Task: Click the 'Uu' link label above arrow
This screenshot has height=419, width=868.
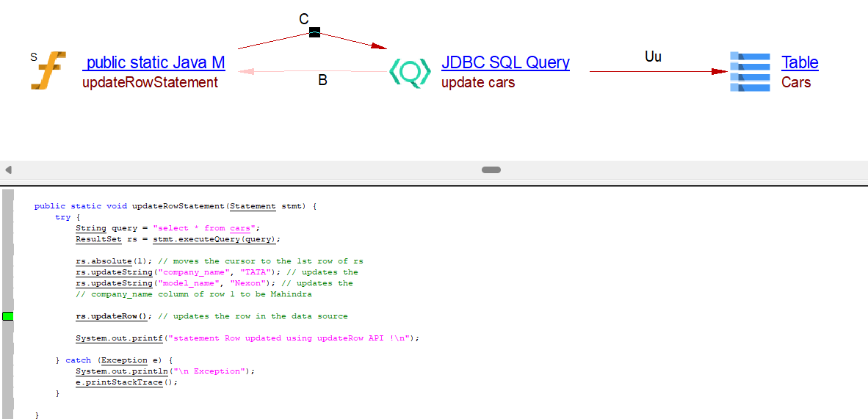Action: tap(653, 57)
